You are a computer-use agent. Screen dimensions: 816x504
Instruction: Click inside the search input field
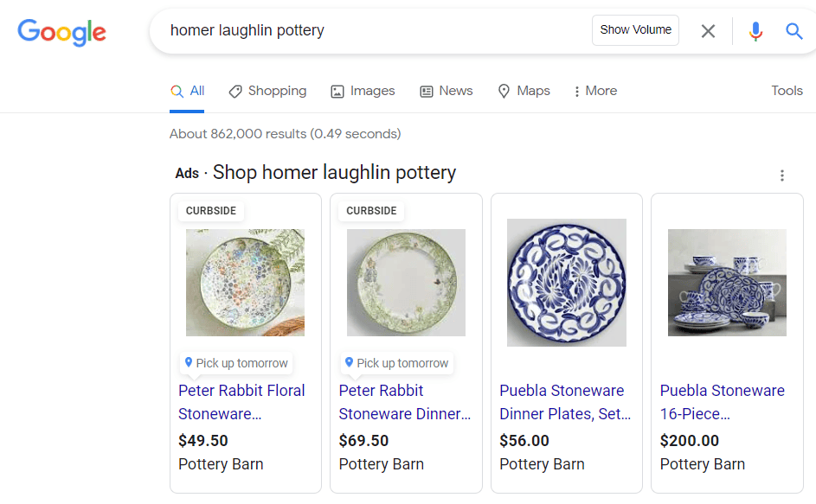click(346, 30)
